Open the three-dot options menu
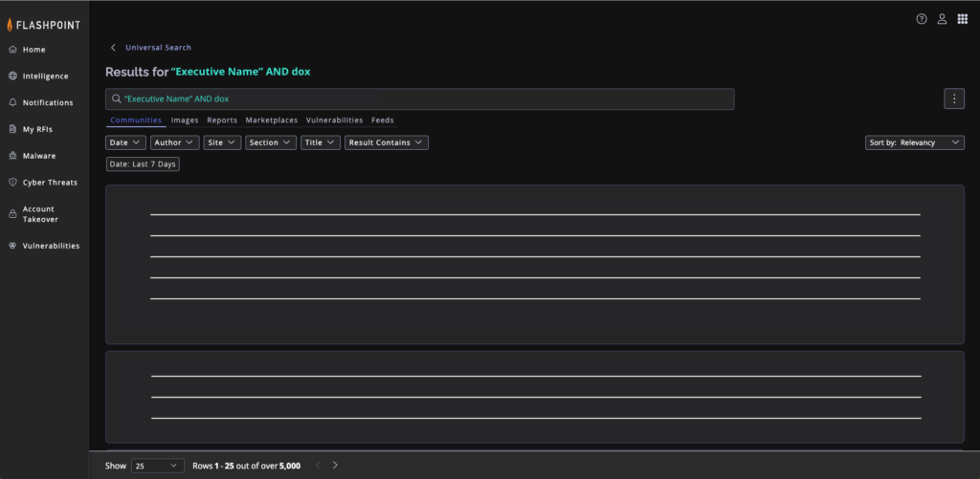The height and width of the screenshot is (479, 980). click(954, 98)
